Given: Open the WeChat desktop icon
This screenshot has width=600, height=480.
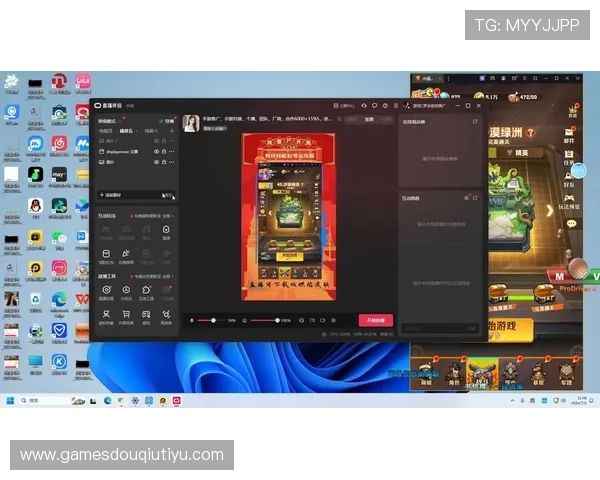Looking at the screenshot, I should tap(59, 237).
